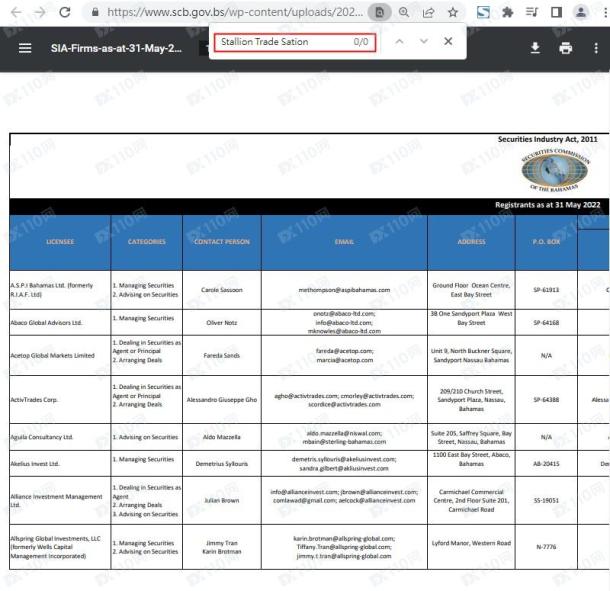Select A.S.P.I Bahamas Ltd. licensee cell
This screenshot has width=610, height=591.
[60, 290]
